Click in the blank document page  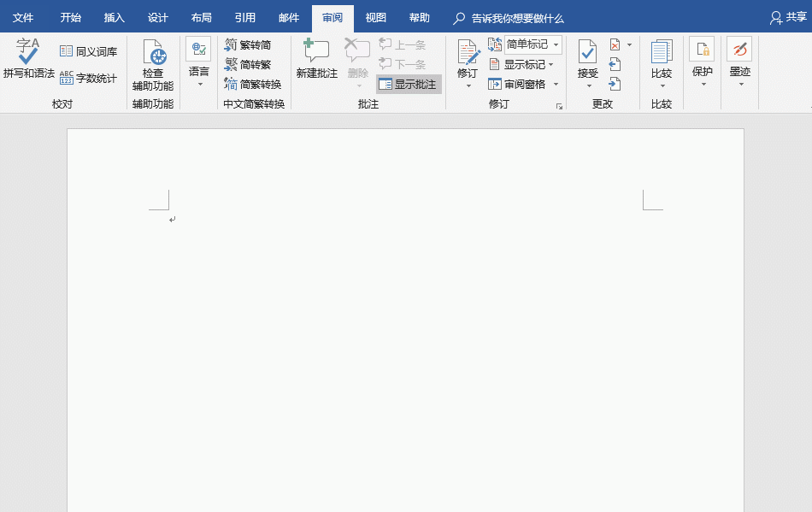[x=405, y=320]
